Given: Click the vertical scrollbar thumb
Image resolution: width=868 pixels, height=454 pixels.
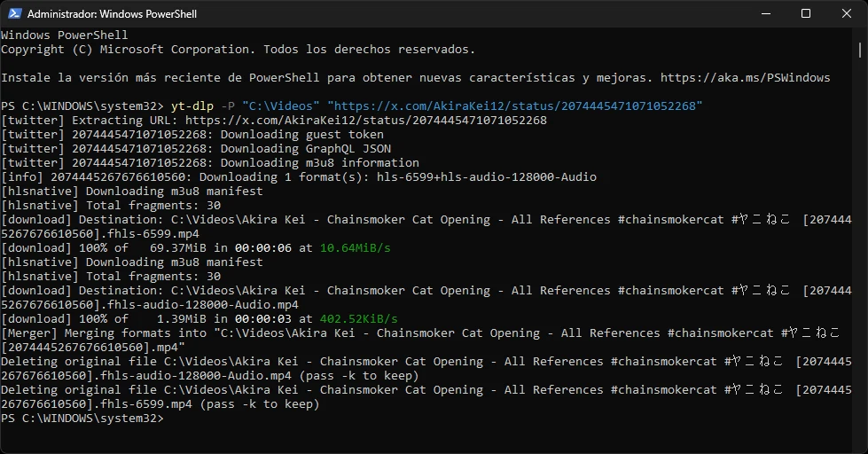Looking at the screenshot, I should click(860, 50).
